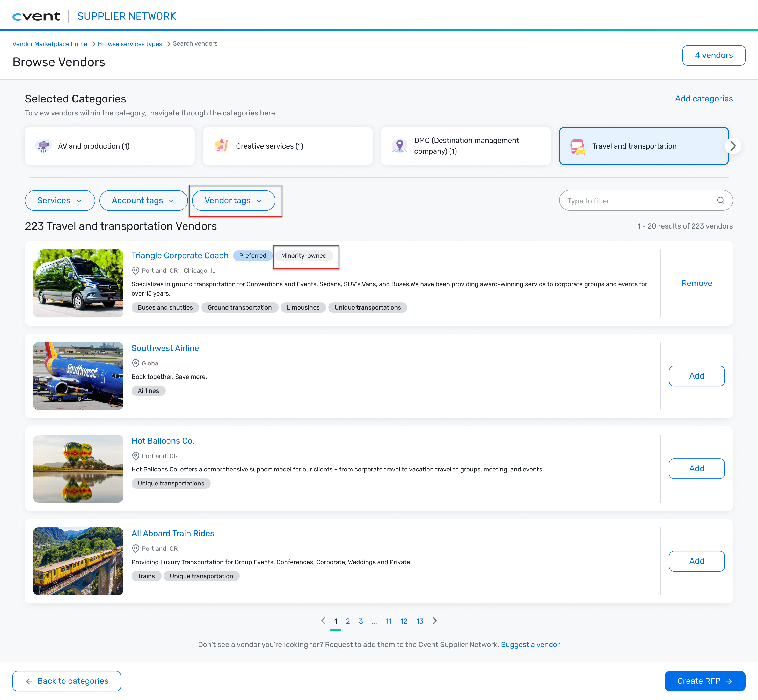Click the current page 1 indicator
The width and height of the screenshot is (758, 700).
[x=336, y=622]
